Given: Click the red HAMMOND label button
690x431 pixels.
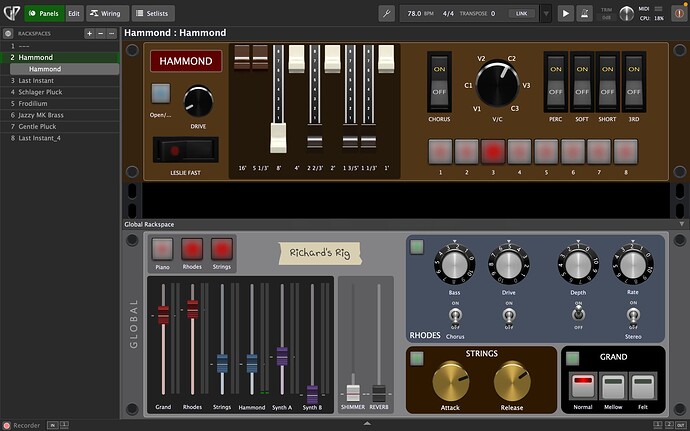Looking at the screenshot, I should pos(186,61).
